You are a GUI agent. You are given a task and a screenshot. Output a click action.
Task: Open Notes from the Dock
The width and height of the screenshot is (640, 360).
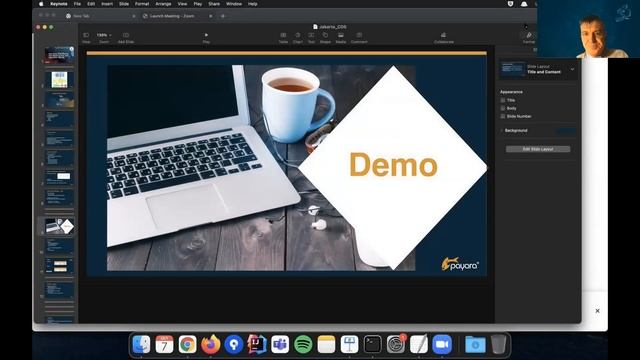[x=326, y=344]
